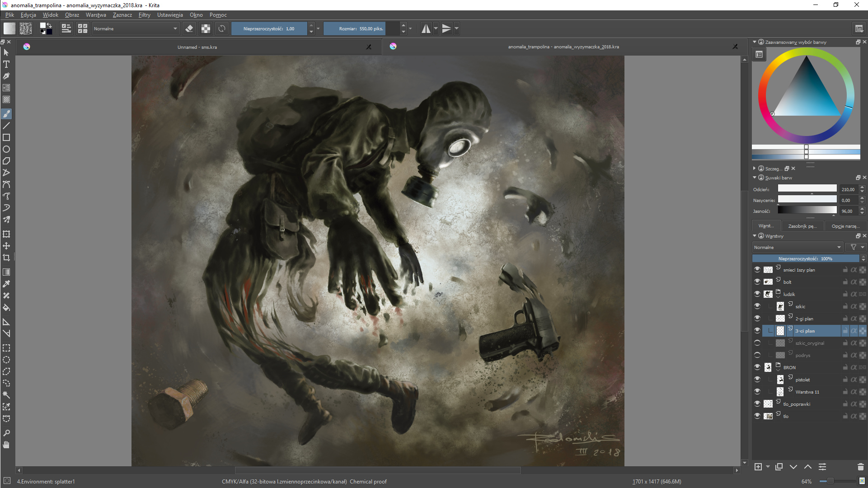Switch to the 'Zasobnik pę...' docker tab
Screen dimensions: 868x488
coord(802,226)
